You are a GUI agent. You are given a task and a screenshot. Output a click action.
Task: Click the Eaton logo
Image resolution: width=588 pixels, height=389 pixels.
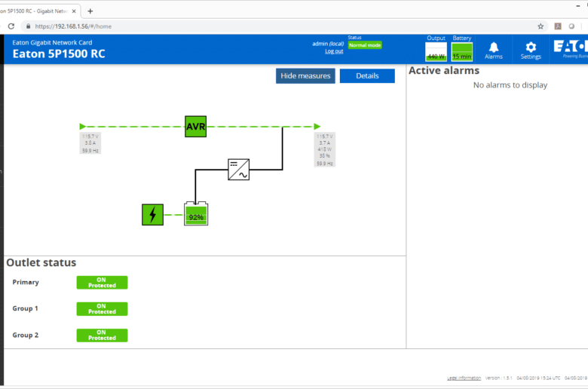tap(571, 49)
